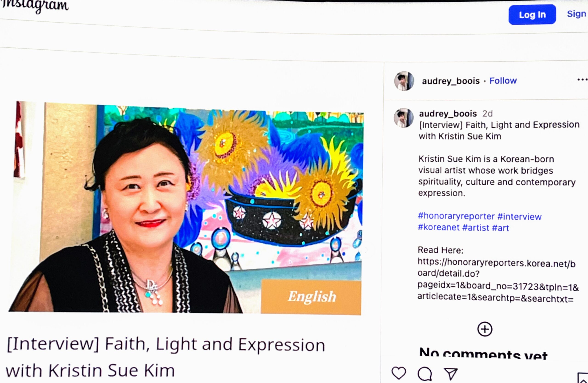Like the post with the heart icon
Image resolution: width=588 pixels, height=383 pixels.
tap(399, 373)
